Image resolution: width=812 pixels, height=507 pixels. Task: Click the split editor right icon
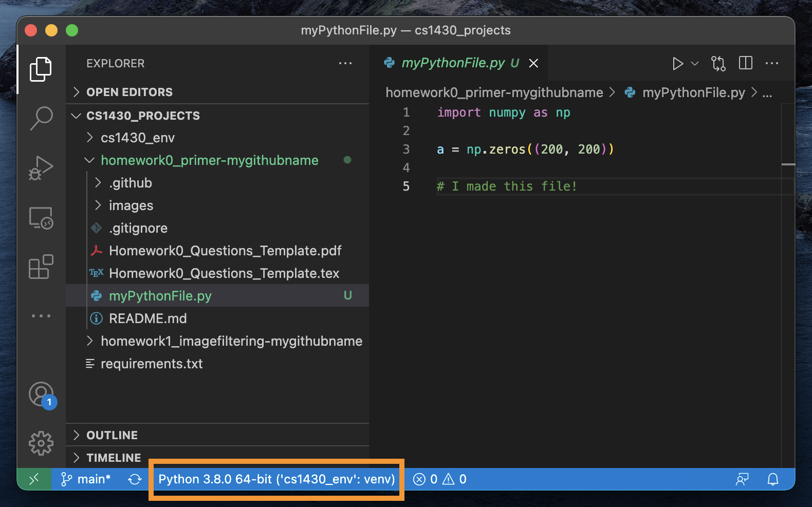pyautogui.click(x=745, y=63)
